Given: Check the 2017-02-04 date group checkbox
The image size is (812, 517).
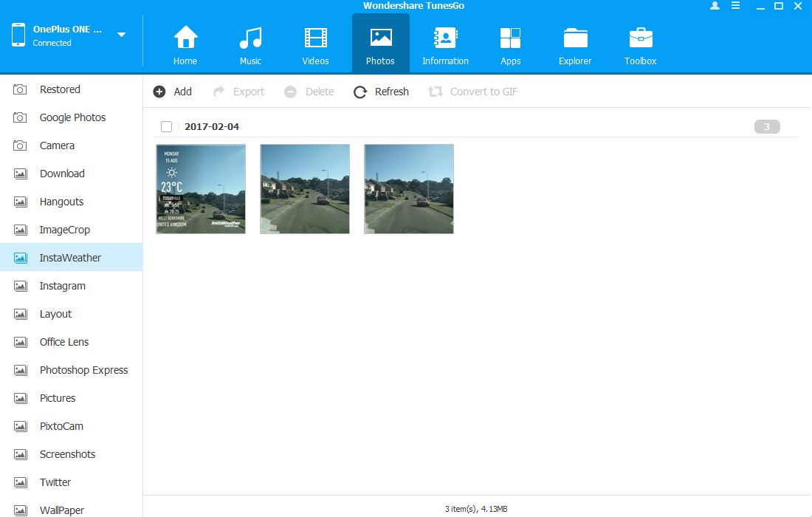Looking at the screenshot, I should [x=167, y=126].
